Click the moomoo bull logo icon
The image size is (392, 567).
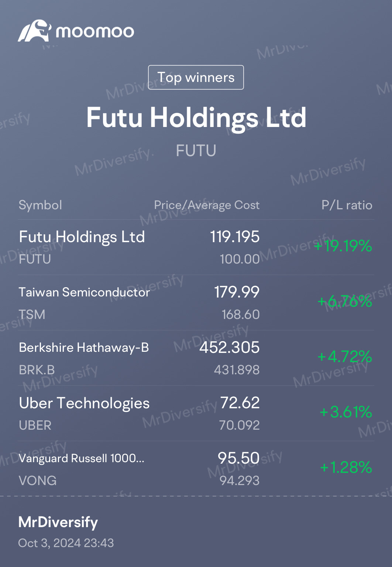click(x=34, y=31)
